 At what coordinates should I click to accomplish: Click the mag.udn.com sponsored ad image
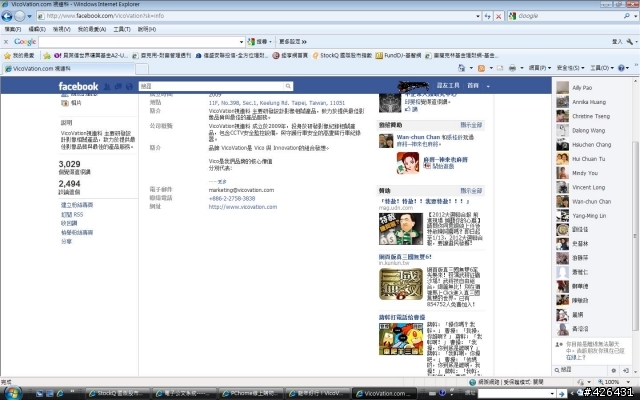pyautogui.click(x=400, y=229)
